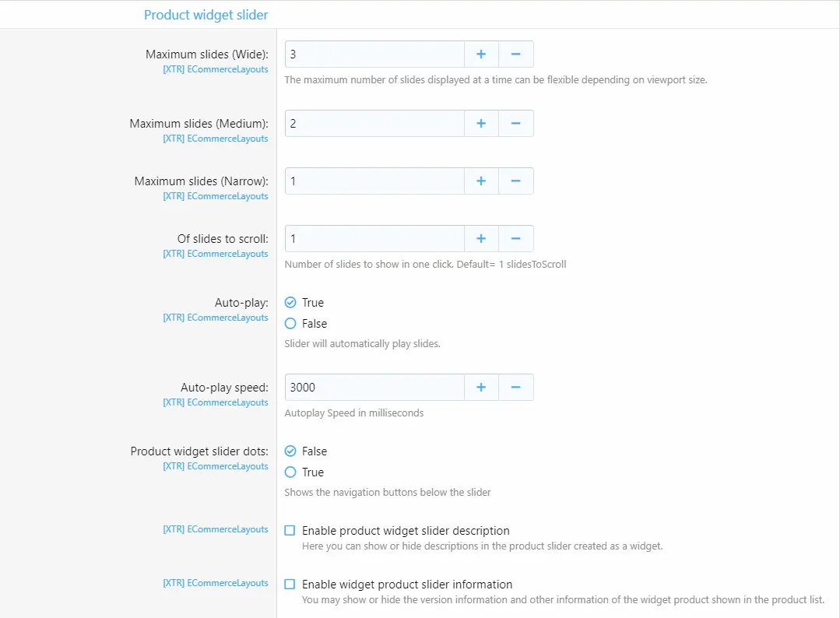Viewport: 840px width, 618px height.
Task: Lower the Auto-play speed with minus
Action: [515, 388]
